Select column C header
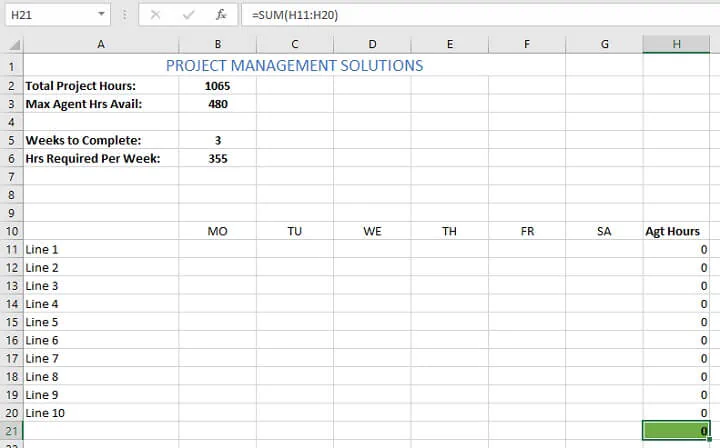This screenshot has width=720, height=448. click(295, 45)
